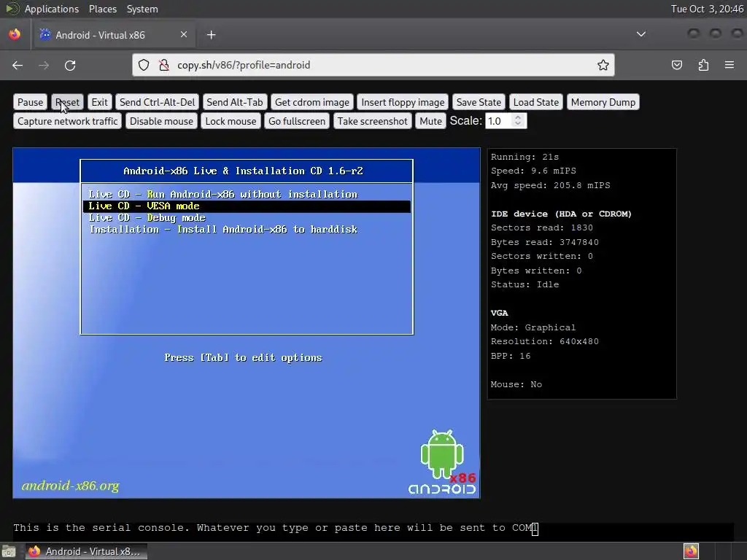Image resolution: width=747 pixels, height=560 pixels.
Task: Open the Applications menu
Action: tap(52, 9)
